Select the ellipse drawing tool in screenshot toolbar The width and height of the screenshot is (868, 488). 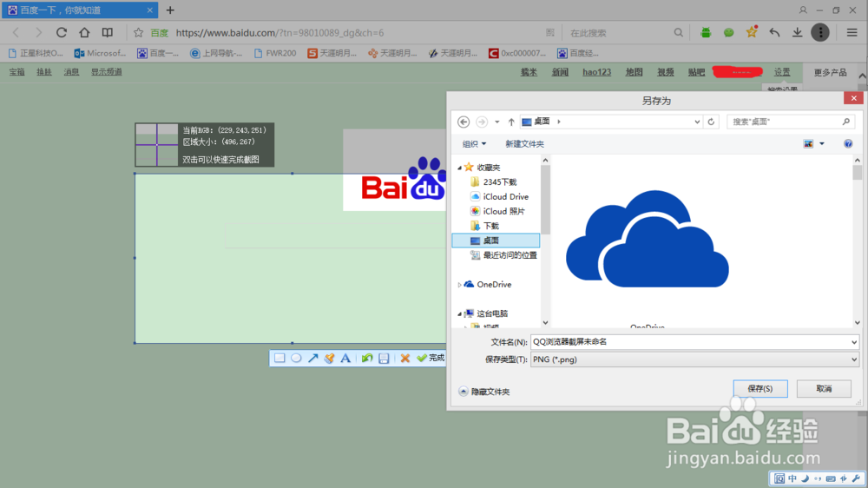point(296,358)
